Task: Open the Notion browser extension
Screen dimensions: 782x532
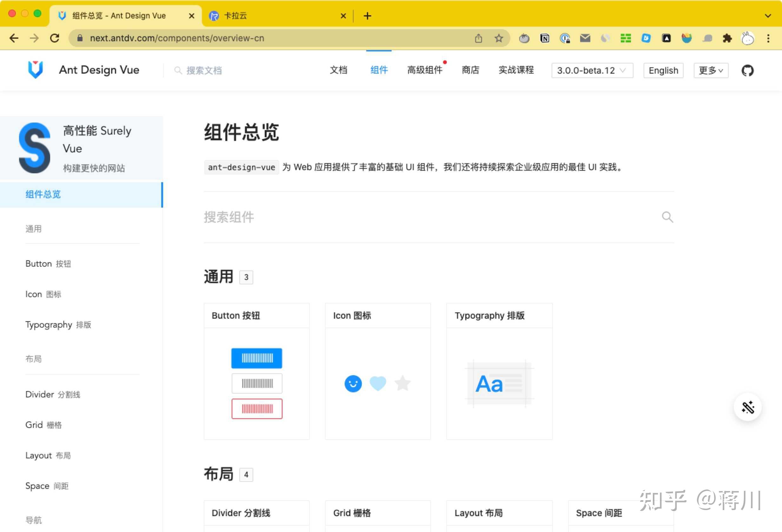Action: coord(544,38)
